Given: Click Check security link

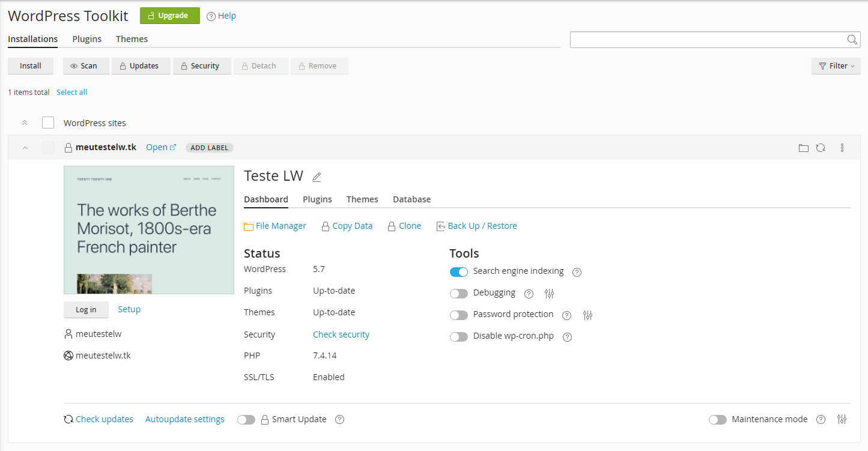Looking at the screenshot, I should [x=341, y=334].
